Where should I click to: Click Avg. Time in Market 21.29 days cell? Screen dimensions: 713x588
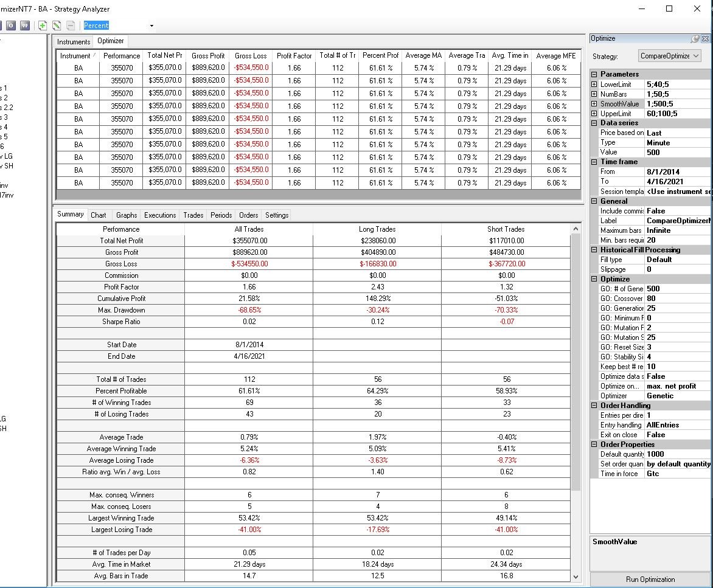(249, 564)
